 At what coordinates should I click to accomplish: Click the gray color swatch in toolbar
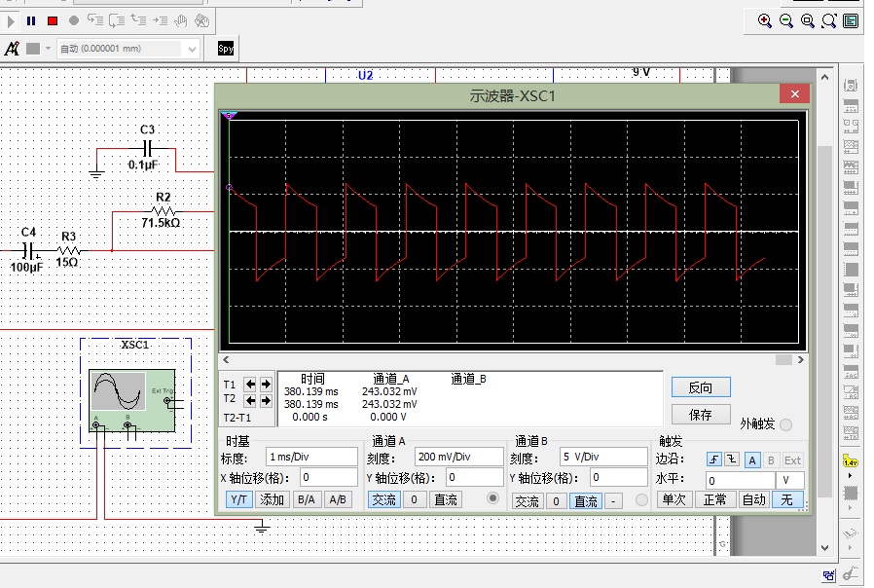pos(33,49)
